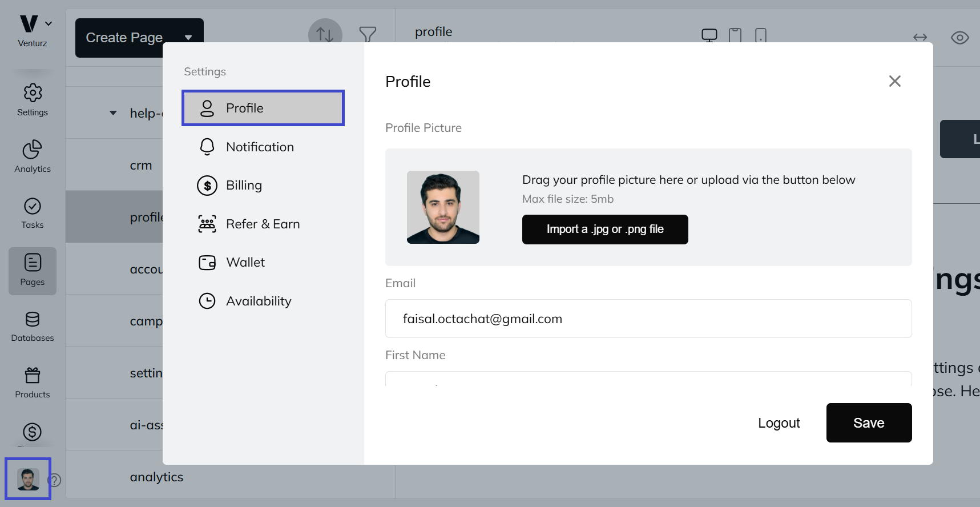Toggle the preview eye icon
This screenshot has height=507, width=980.
(960, 38)
